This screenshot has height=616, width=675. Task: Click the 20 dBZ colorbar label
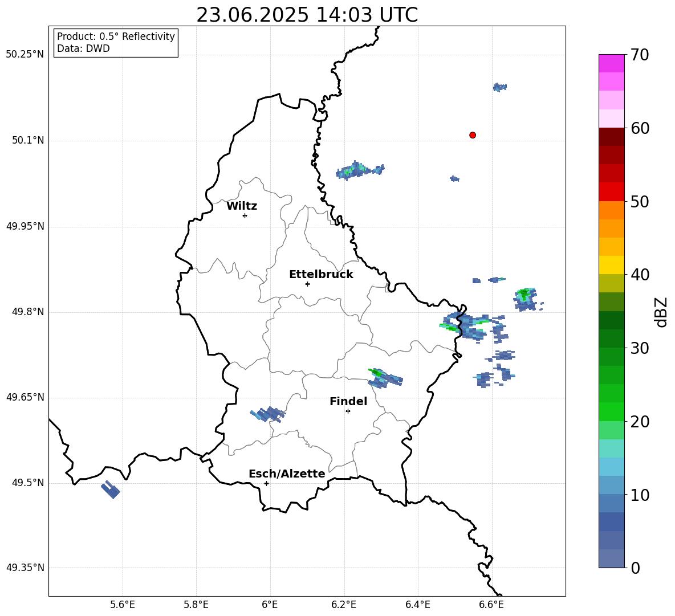640,422
